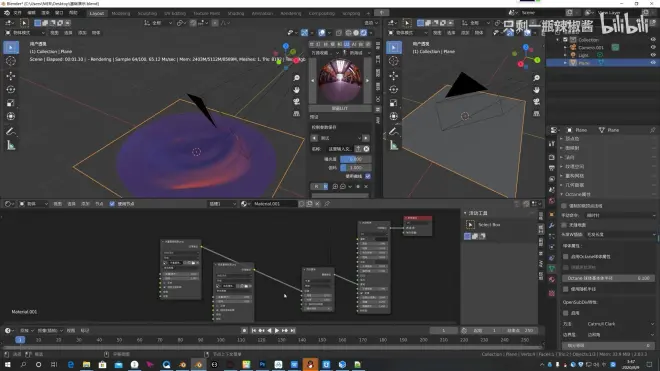660x371 pixels.
Task: Open File Explorer from the Windows taskbar
Action: pyautogui.click(x=86, y=364)
